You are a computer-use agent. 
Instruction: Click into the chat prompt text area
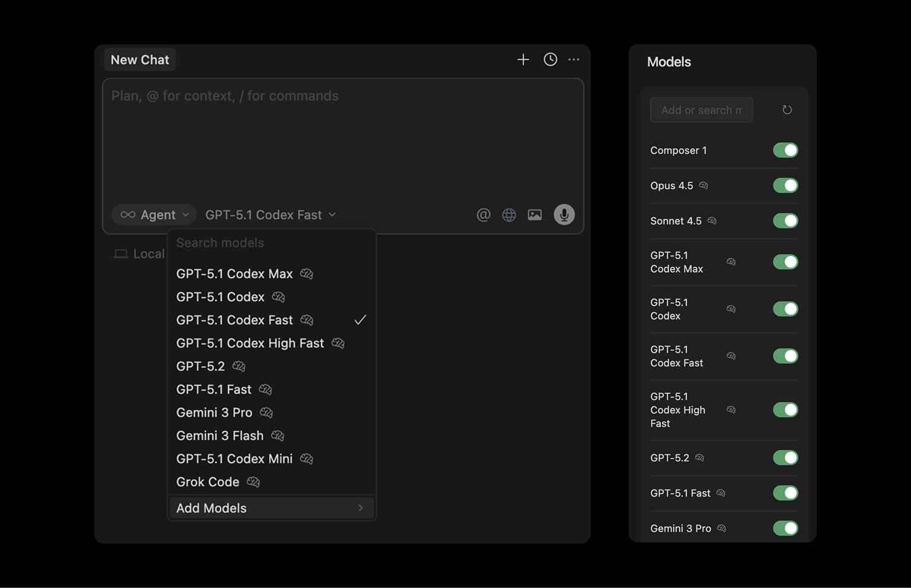tap(343, 142)
